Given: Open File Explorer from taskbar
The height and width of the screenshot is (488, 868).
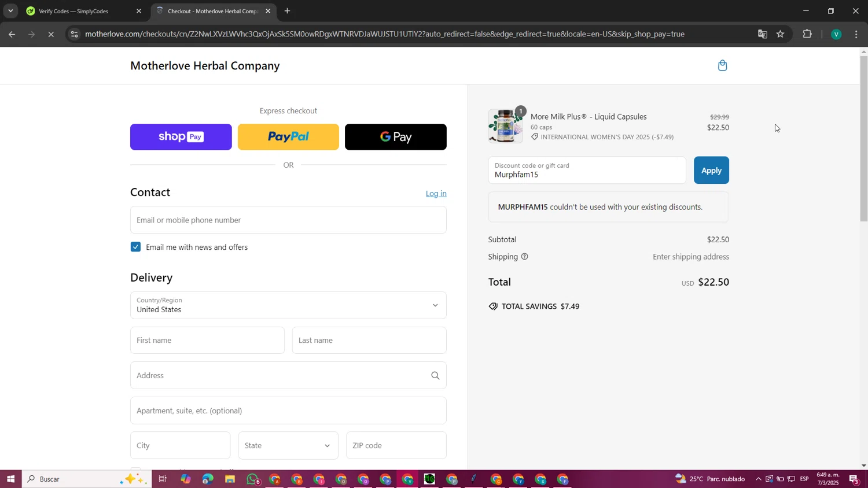Looking at the screenshot, I should 230,479.
